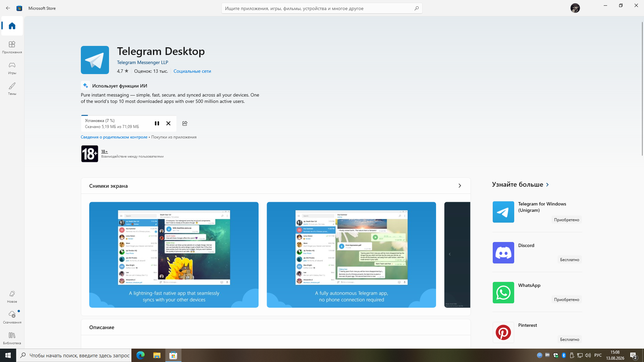Open the Новое (What's new) section
The height and width of the screenshot is (362, 644).
[x=12, y=297]
